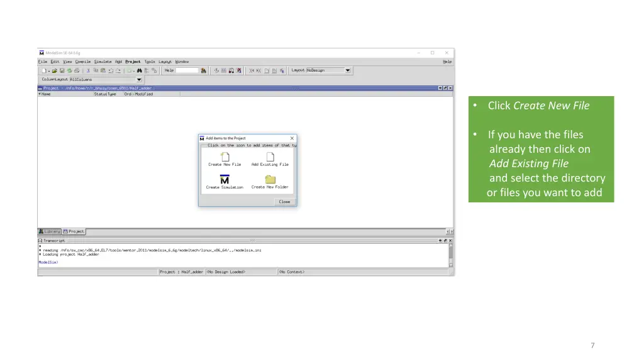Screen dimensions: 644x362
Task: Undock the Transcript pane
Action: pos(445,241)
